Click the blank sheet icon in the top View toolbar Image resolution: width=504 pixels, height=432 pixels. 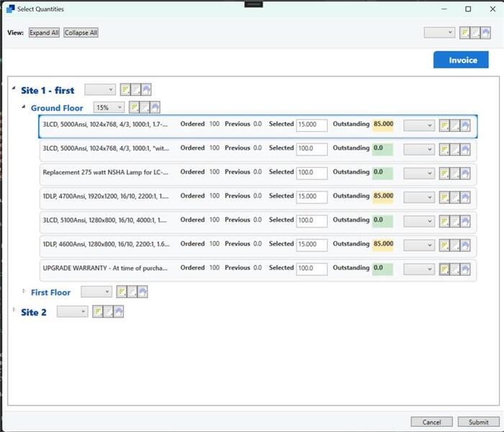point(475,32)
